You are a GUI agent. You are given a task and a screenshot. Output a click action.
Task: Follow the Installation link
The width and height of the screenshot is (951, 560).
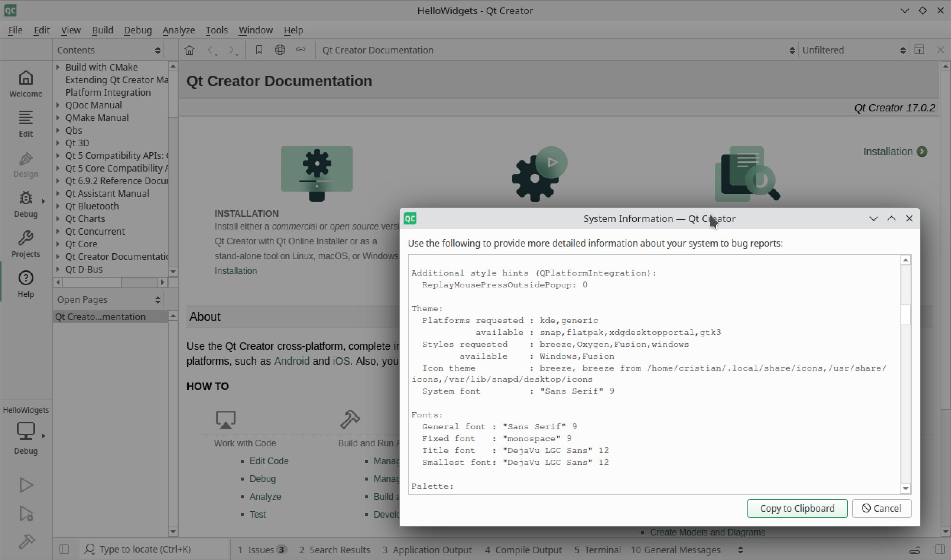236,270
